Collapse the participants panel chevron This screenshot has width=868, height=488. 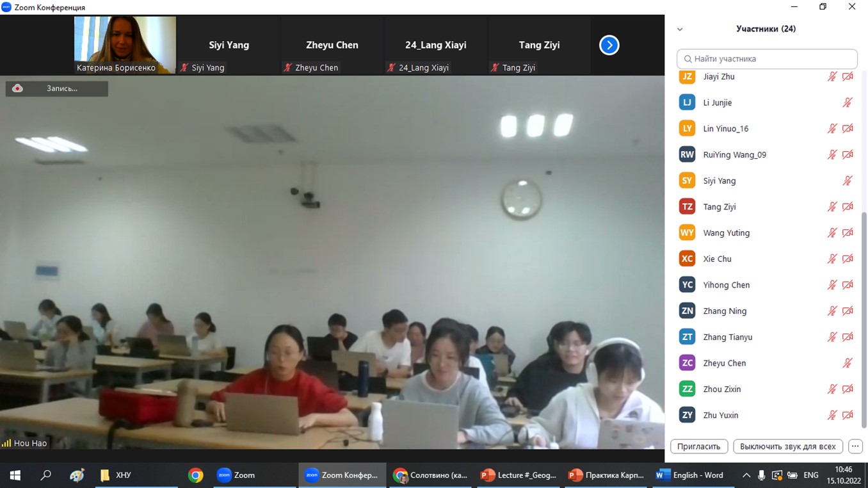680,29
